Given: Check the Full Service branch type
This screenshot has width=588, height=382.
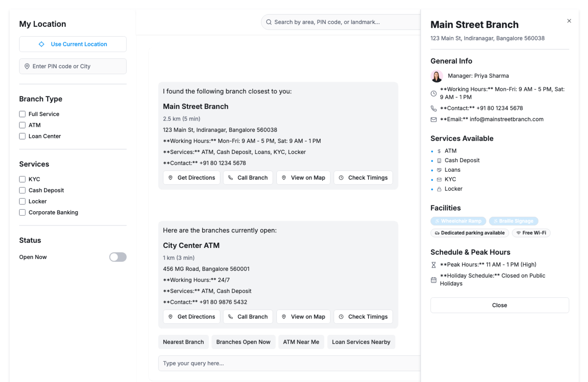Looking at the screenshot, I should point(22,114).
